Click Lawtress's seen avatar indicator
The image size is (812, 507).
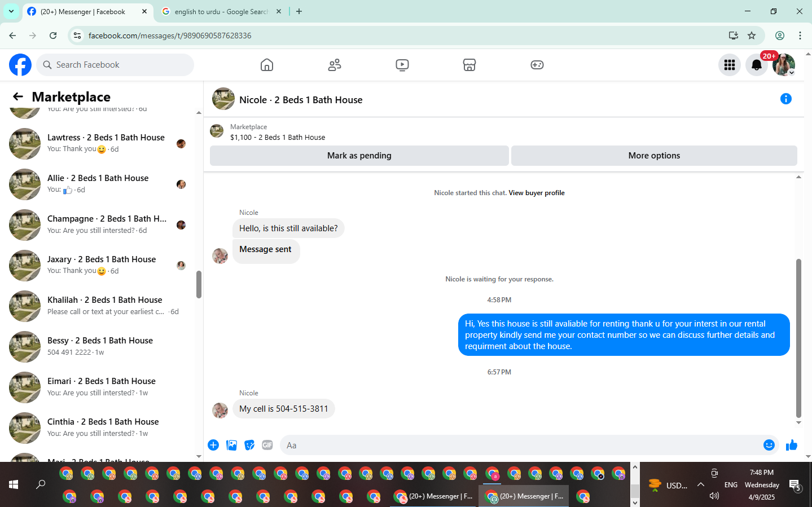point(181,144)
